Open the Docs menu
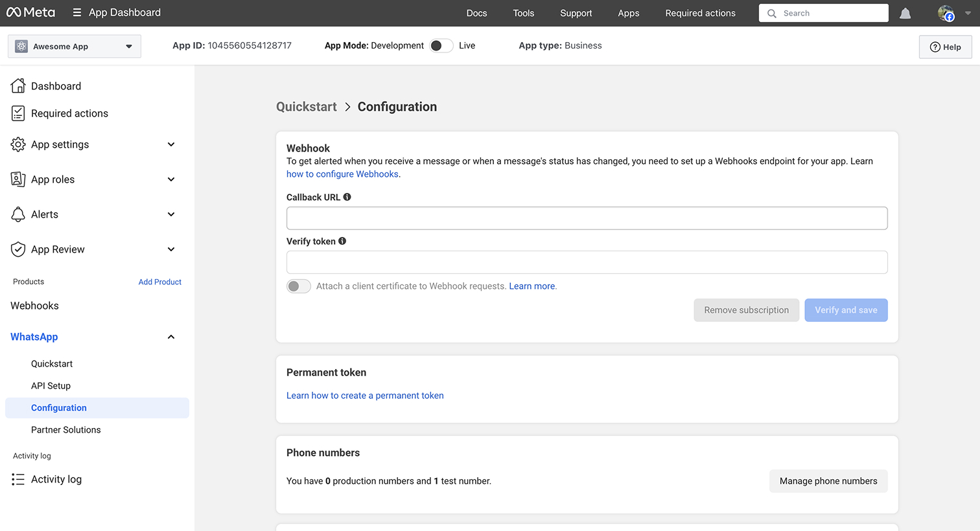The image size is (980, 531). coord(476,13)
